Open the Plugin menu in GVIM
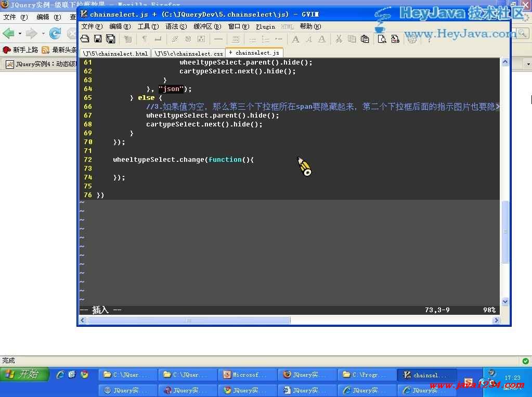 pos(265,27)
